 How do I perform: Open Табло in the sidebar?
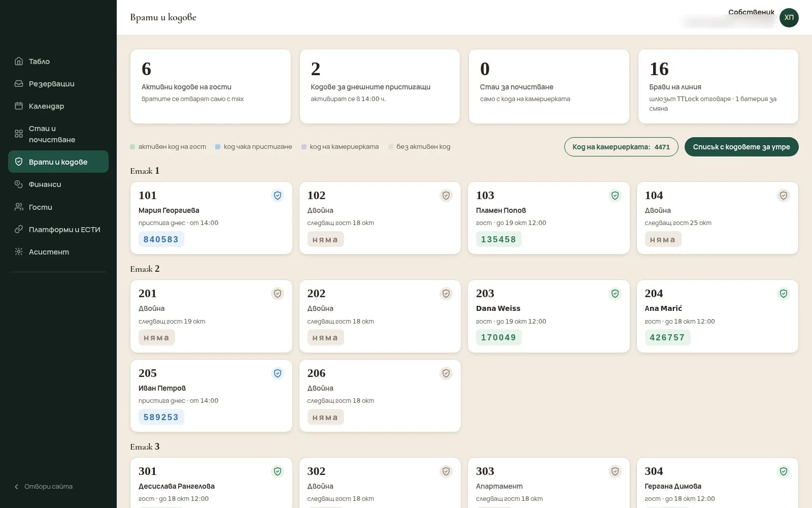(x=58, y=61)
